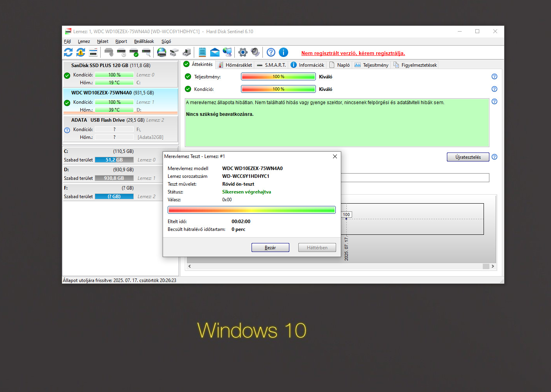Screen dimensions: 551x392
Task: Click green check icon of SanDisk SSD
Action: coord(67,76)
